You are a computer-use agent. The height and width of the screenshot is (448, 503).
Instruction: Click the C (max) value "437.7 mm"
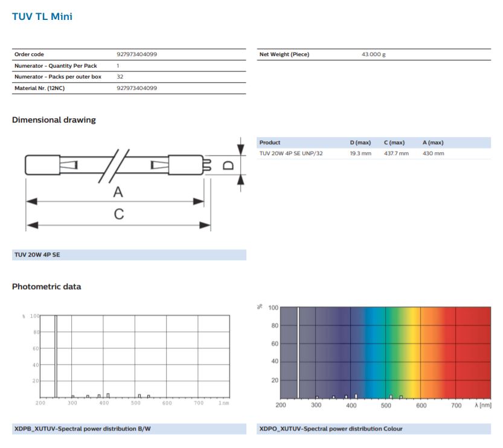397,153
